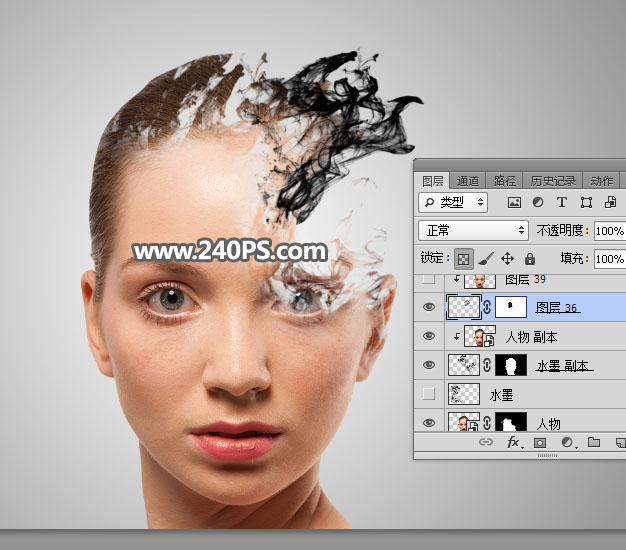Hide 人物 layer via eye icon
This screenshot has width=626, height=550.
[x=429, y=423]
